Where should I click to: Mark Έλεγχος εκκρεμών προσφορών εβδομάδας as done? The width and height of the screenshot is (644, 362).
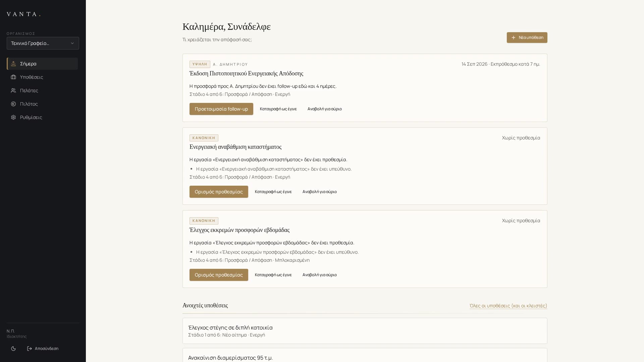pyautogui.click(x=273, y=275)
